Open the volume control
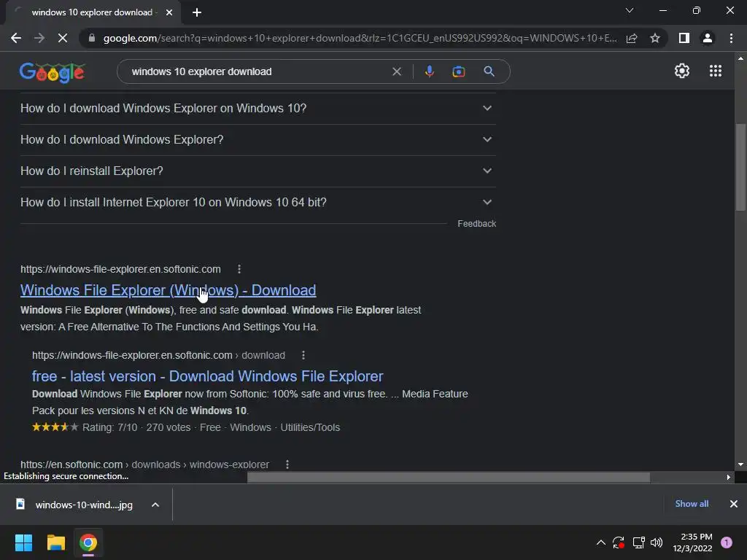Image resolution: width=747 pixels, height=560 pixels. pos(657,542)
